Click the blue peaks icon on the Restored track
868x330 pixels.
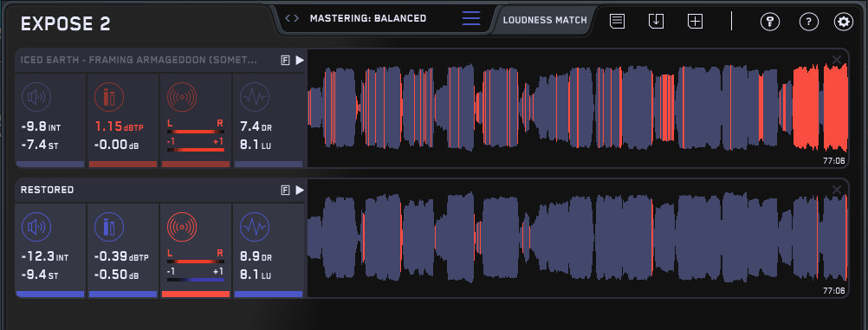[x=109, y=227]
